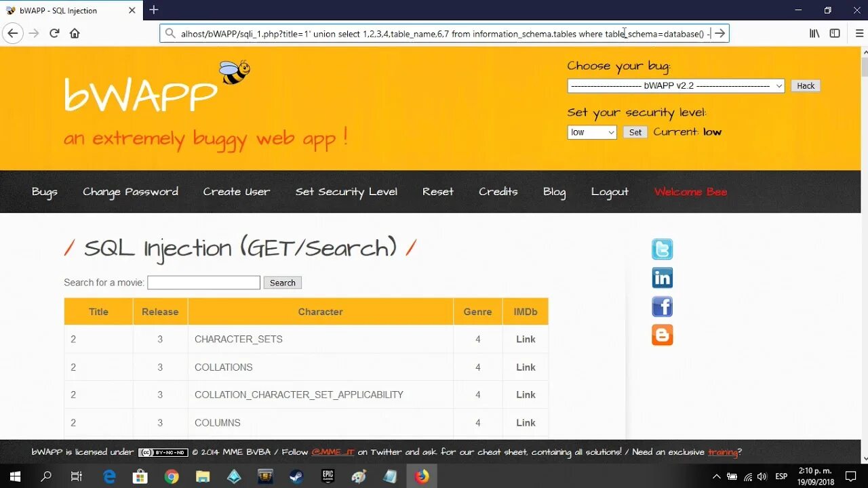
Task: Click the Set security level button
Action: coord(635,132)
